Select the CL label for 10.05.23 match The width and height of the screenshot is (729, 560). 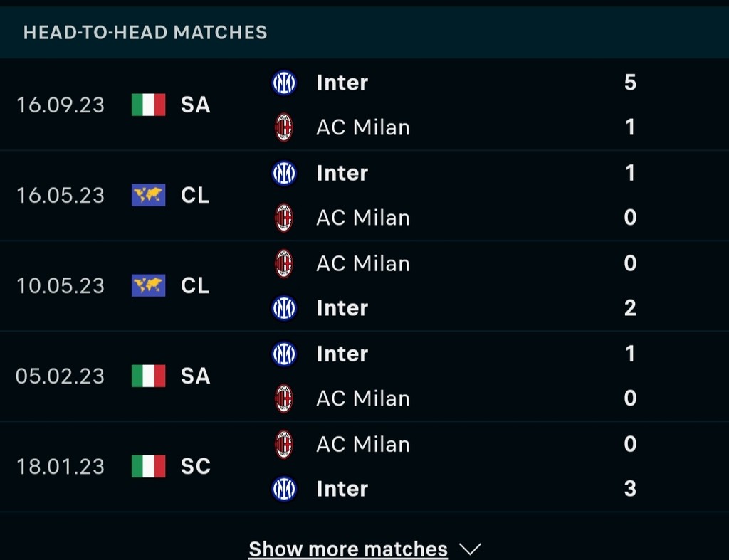[195, 285]
